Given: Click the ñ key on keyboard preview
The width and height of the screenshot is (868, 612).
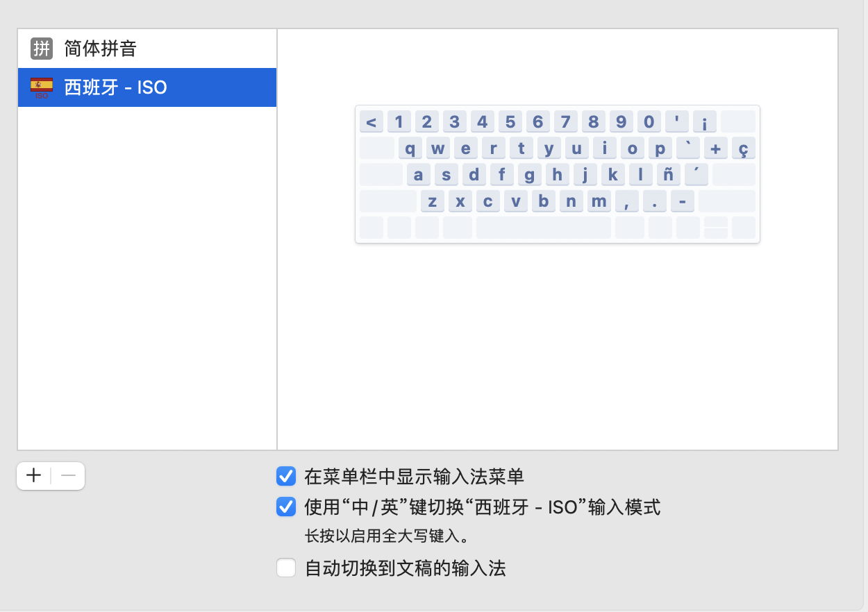Looking at the screenshot, I should point(668,175).
